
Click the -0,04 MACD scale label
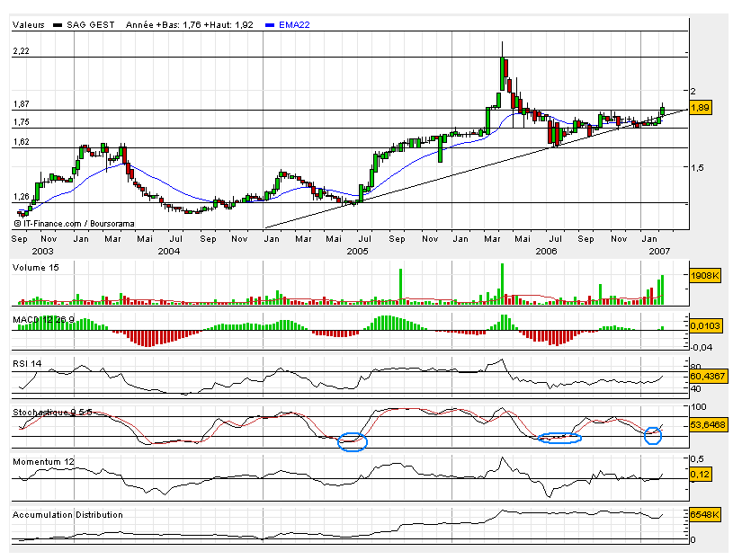702,348
